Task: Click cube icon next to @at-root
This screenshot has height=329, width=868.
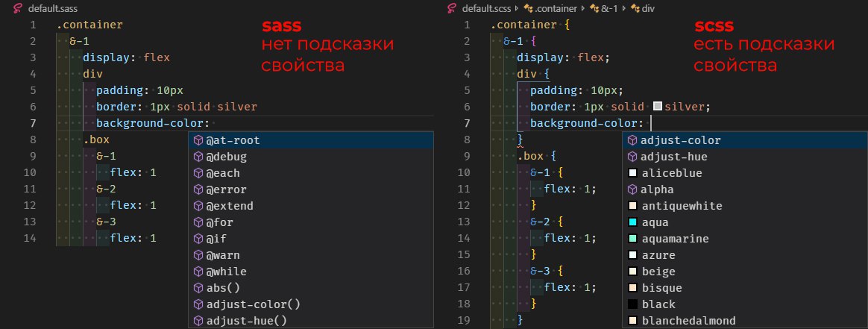Action: point(198,141)
